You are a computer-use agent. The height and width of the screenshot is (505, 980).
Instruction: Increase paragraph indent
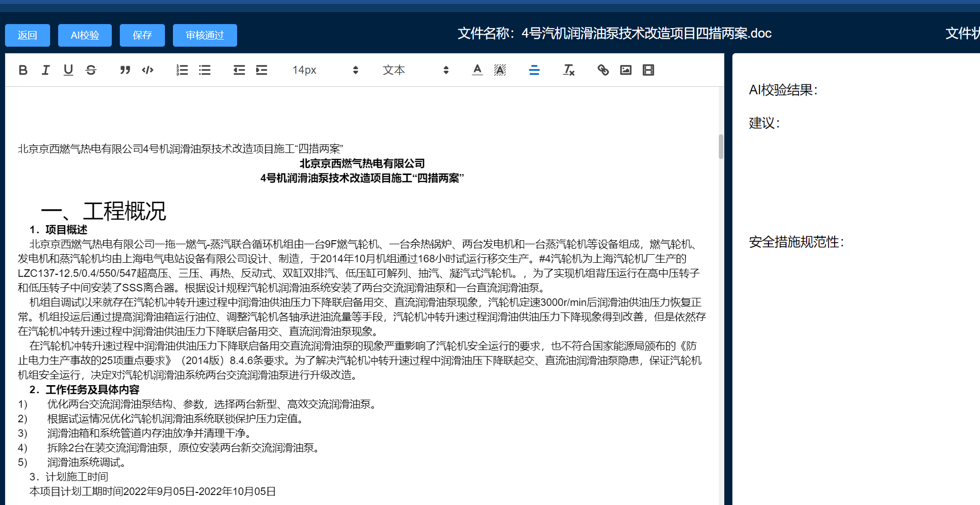pyautogui.click(x=262, y=70)
